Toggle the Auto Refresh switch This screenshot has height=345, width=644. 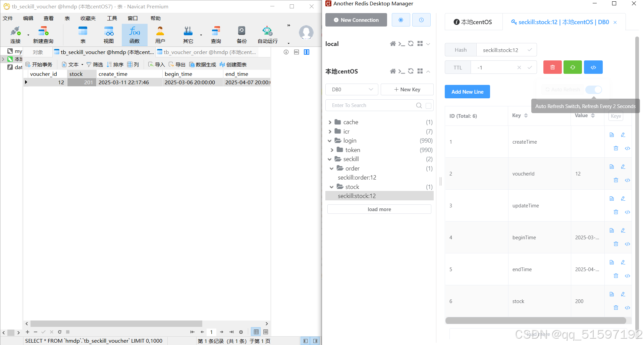(x=594, y=90)
